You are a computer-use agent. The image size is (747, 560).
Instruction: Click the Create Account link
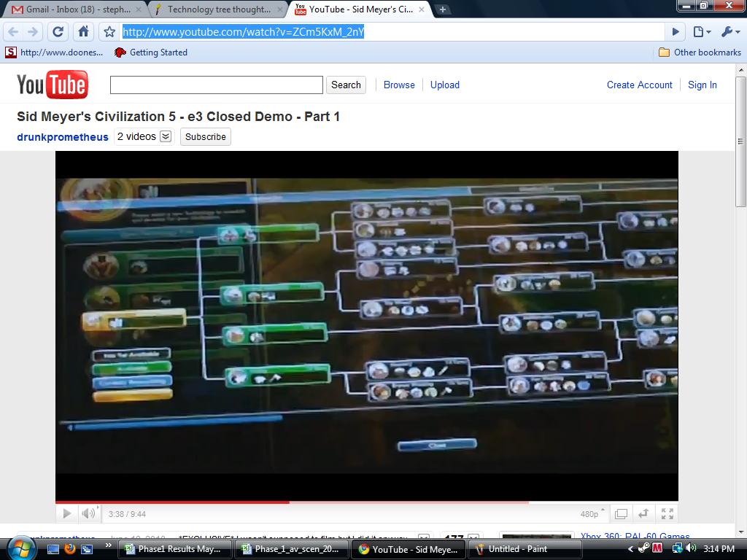639,85
